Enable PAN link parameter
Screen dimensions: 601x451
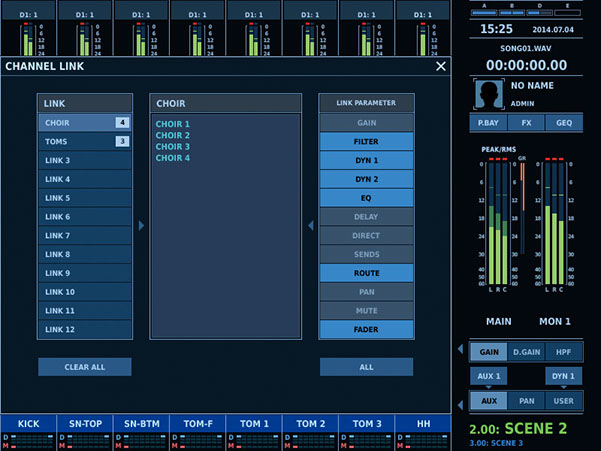366,292
